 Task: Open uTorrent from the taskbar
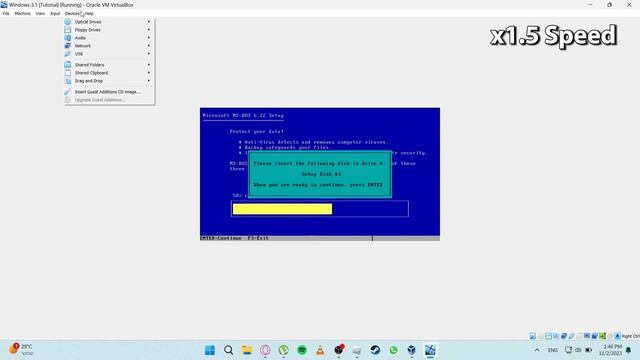[284, 350]
